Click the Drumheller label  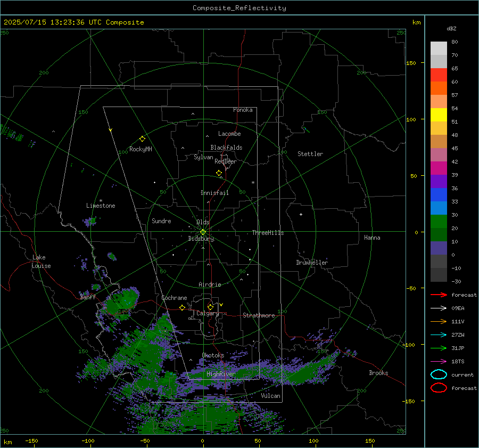pos(312,263)
